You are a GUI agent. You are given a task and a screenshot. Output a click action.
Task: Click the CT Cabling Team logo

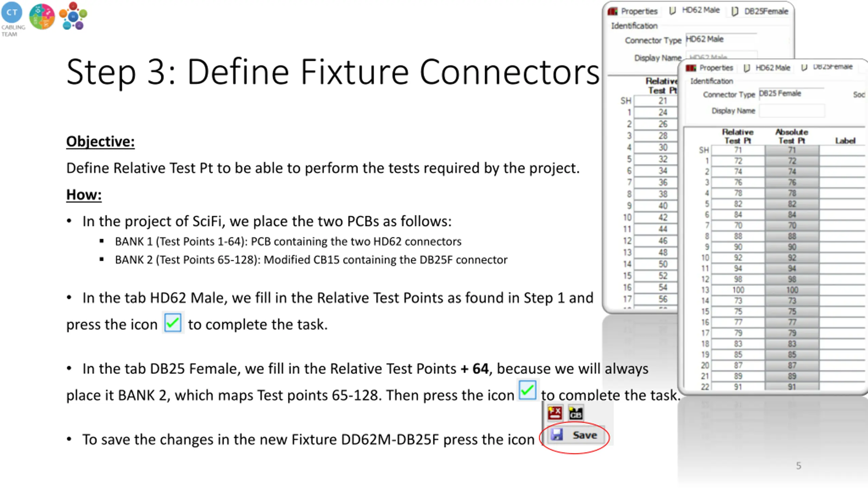[x=13, y=19]
